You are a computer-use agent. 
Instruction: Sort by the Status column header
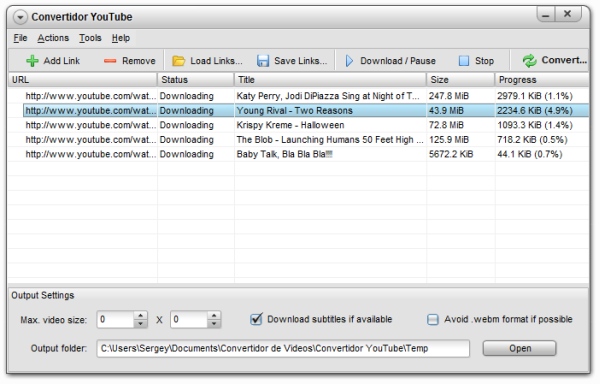pos(196,80)
